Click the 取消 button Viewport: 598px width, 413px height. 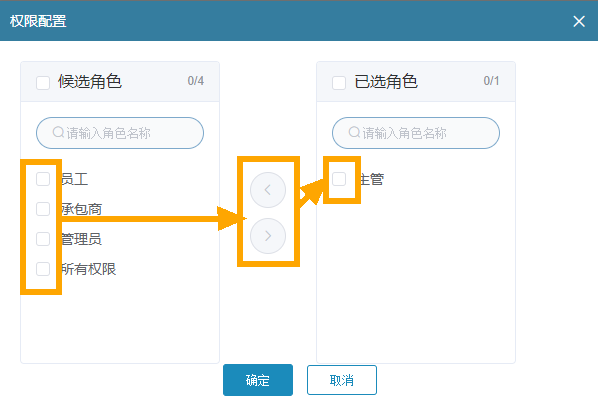click(x=342, y=380)
